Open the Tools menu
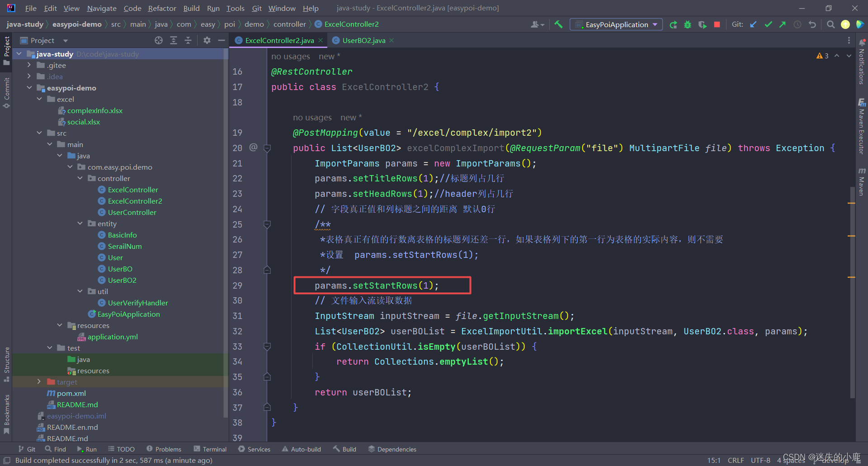The image size is (868, 466). coord(235,8)
